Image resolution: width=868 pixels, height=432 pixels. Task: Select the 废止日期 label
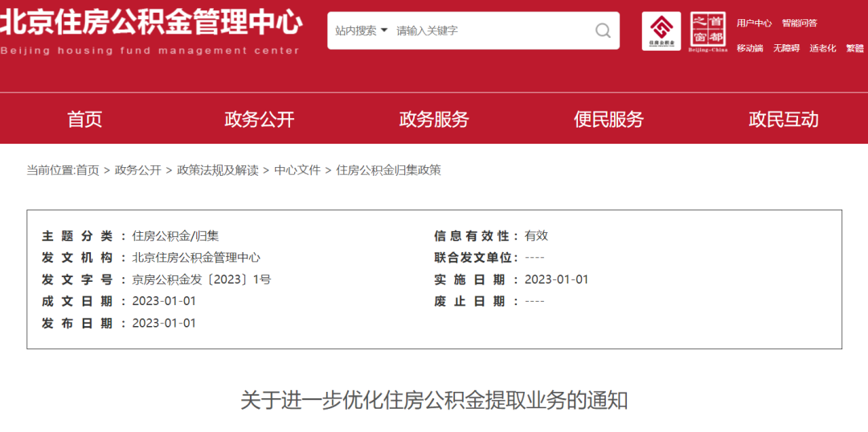[476, 301]
